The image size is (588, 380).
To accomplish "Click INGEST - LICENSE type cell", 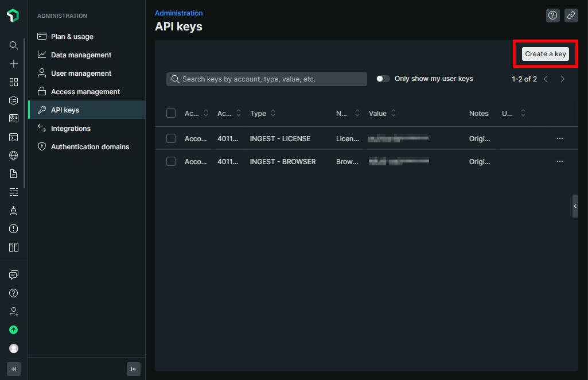I will click(x=280, y=139).
